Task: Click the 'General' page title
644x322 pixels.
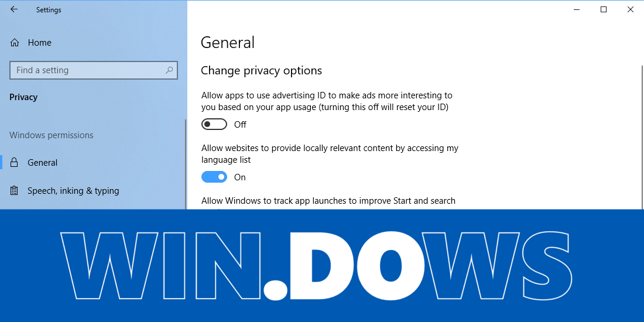Action: point(228,43)
